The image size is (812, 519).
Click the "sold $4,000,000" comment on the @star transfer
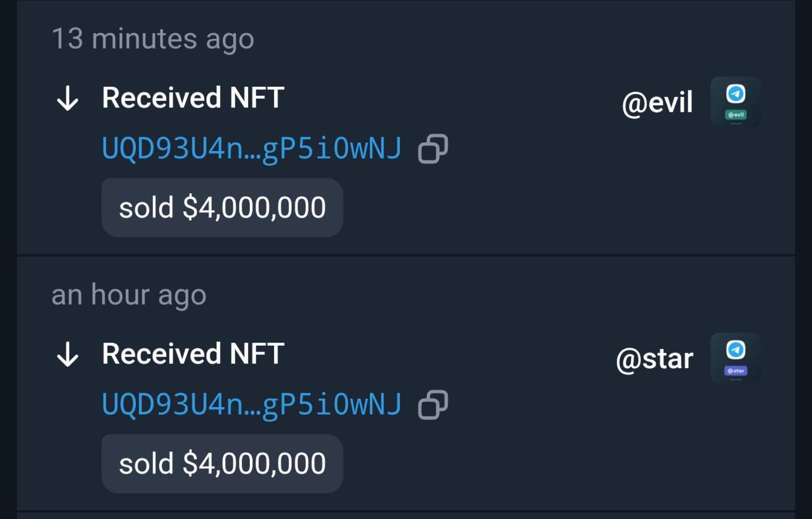tap(222, 464)
